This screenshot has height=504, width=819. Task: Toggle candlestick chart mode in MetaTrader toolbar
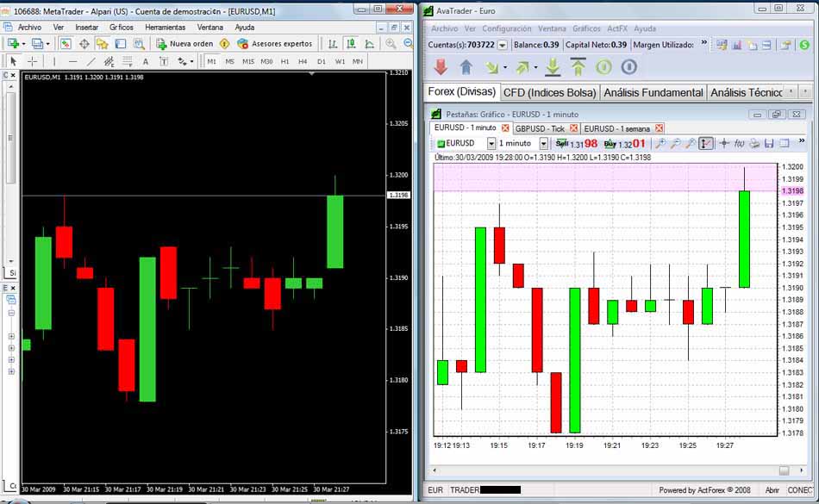351,43
